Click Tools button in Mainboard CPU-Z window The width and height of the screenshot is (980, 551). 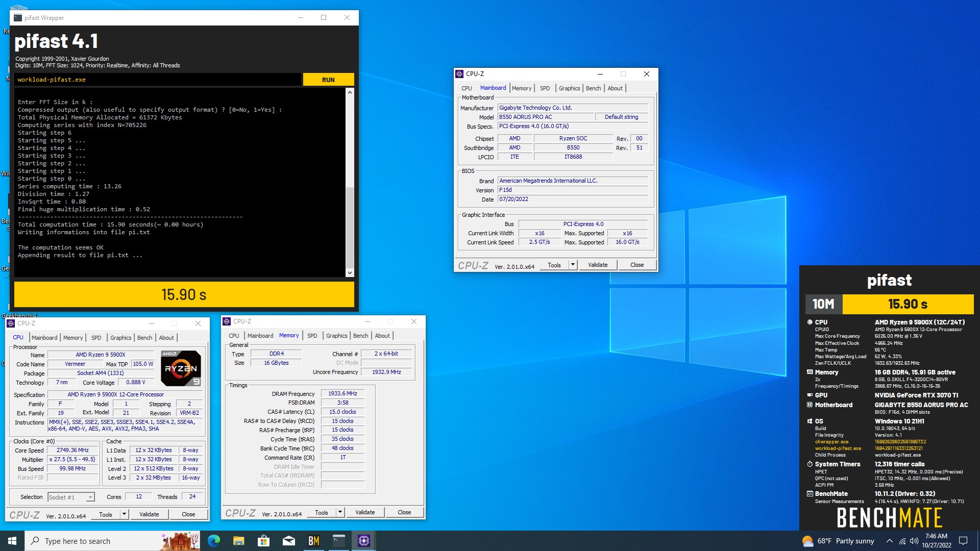554,265
